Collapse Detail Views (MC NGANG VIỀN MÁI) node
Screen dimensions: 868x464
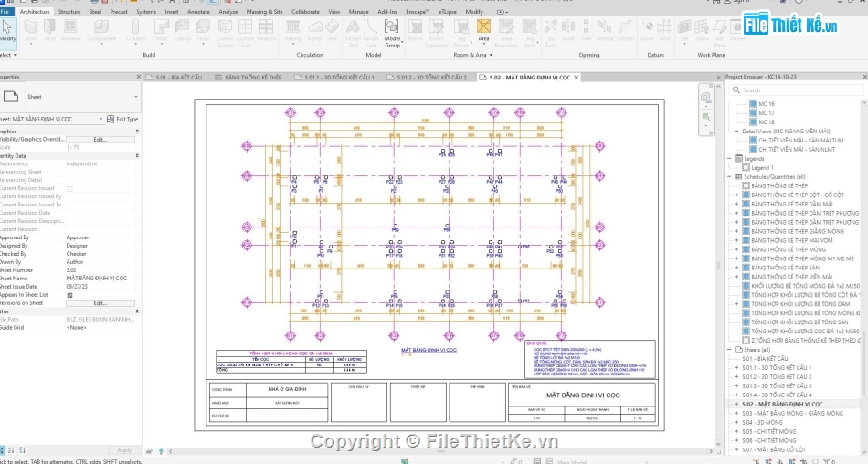[736, 132]
